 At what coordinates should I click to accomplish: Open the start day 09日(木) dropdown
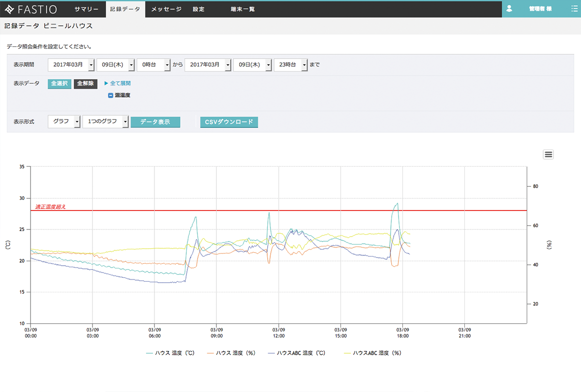tap(115, 65)
